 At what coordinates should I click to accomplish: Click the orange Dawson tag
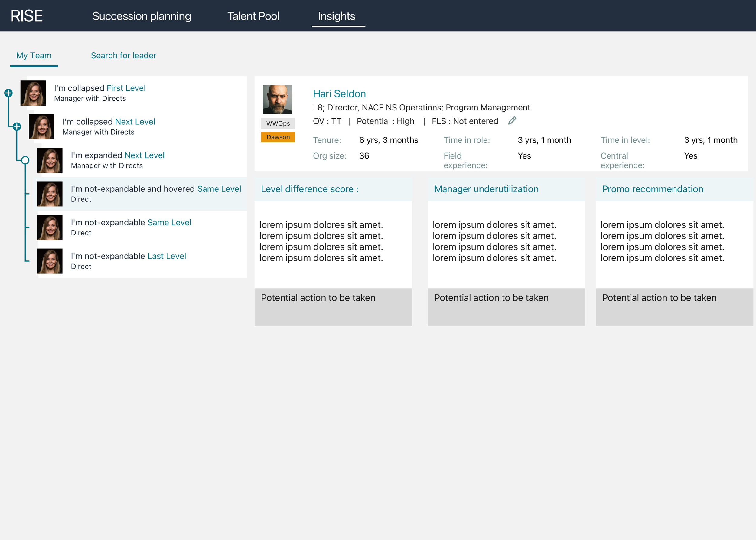pyautogui.click(x=278, y=137)
